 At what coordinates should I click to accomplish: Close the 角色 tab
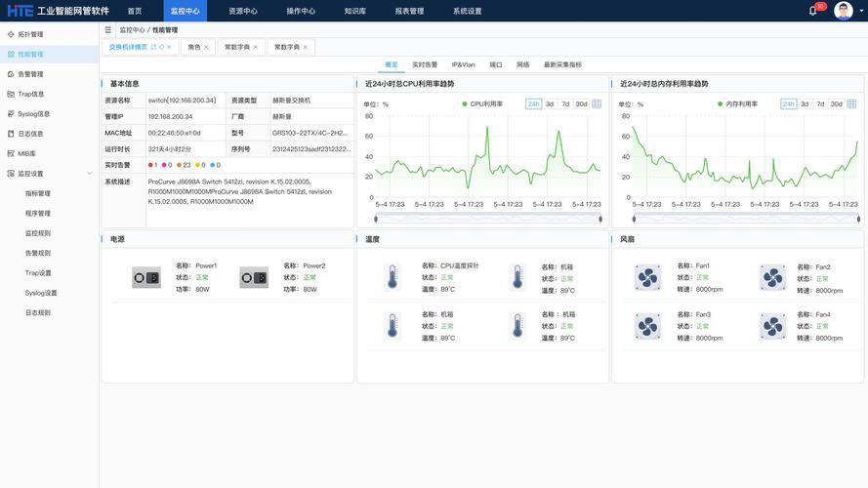pyautogui.click(x=206, y=47)
